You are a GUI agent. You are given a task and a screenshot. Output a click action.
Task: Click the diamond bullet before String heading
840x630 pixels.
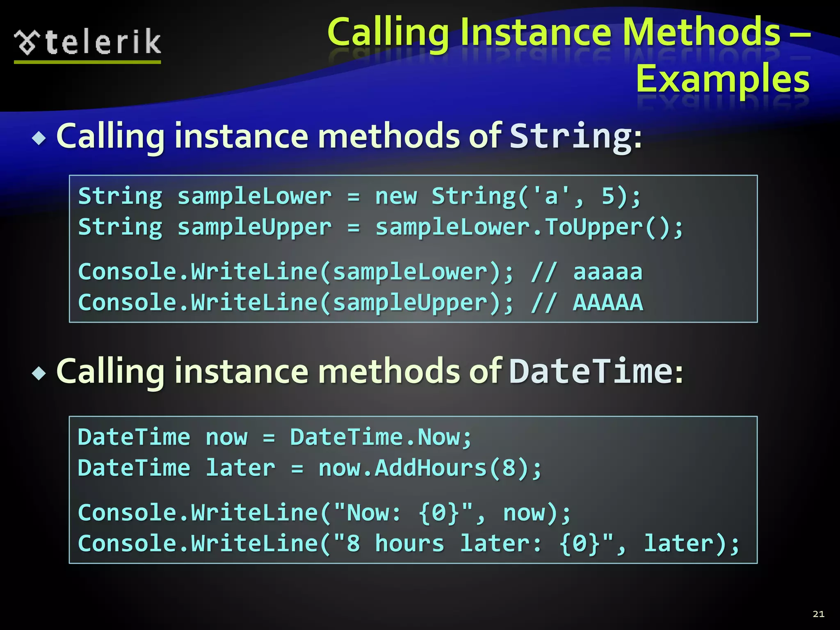click(39, 139)
